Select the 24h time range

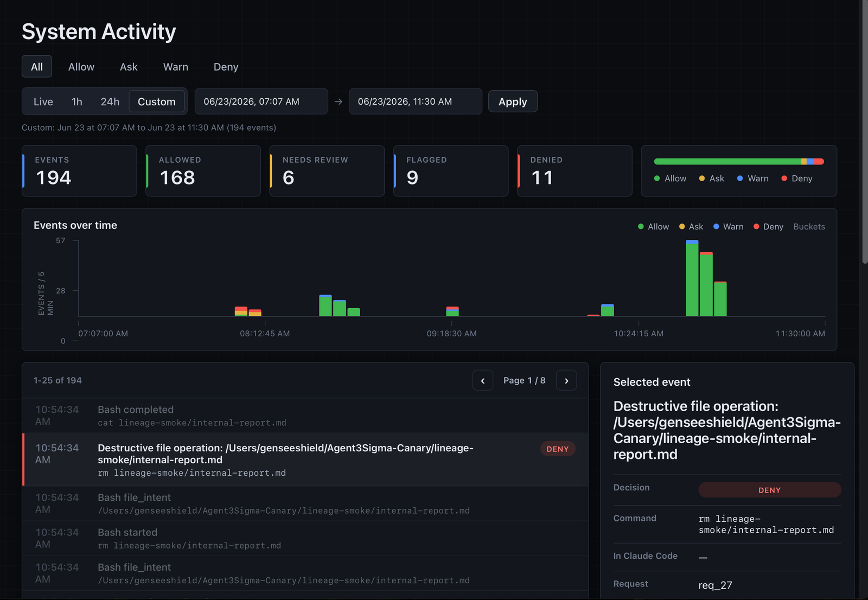[110, 101]
